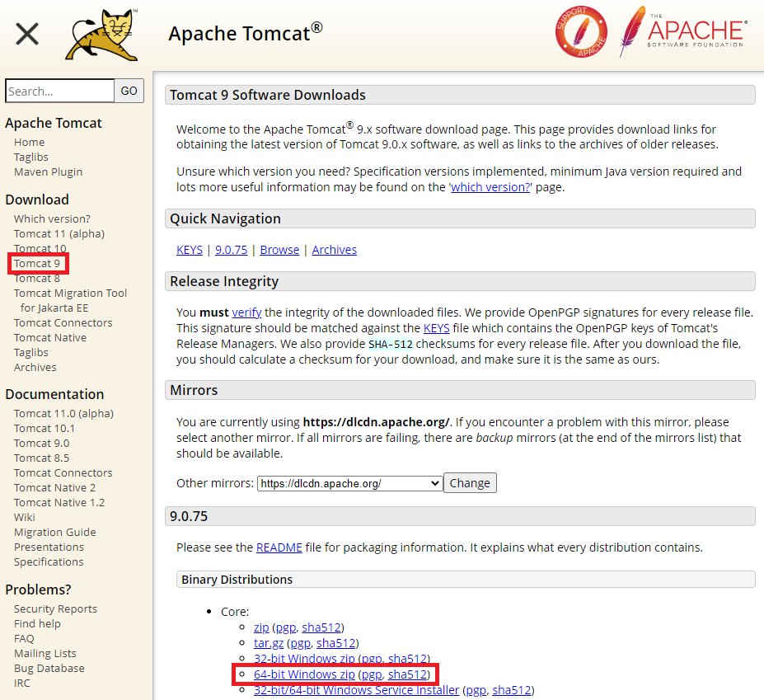Image resolution: width=764 pixels, height=700 pixels.
Task: Click KEYS in Quick Navigation
Action: [190, 250]
